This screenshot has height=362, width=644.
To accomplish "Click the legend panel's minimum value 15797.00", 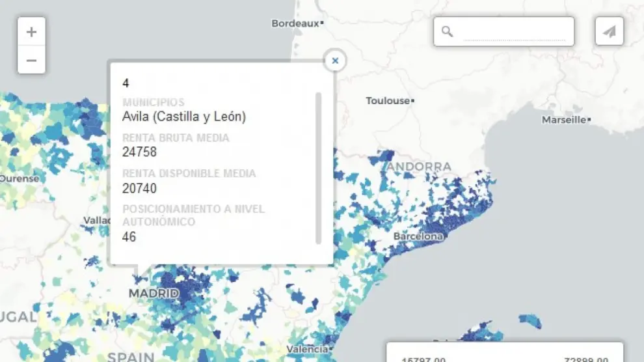I will tap(423, 359).
